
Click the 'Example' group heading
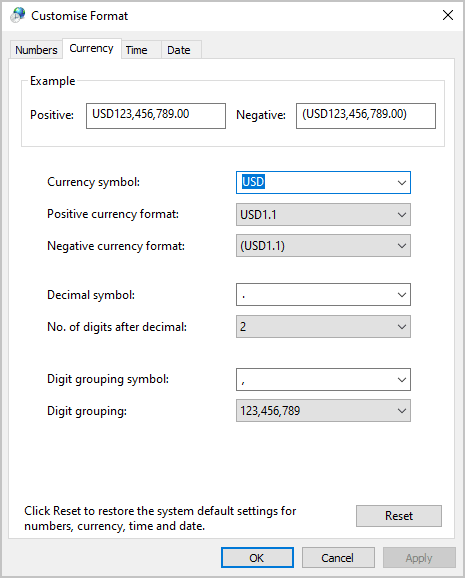coord(52,81)
